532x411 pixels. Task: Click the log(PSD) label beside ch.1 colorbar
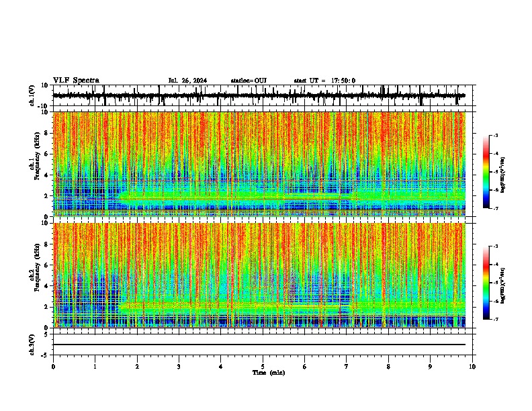coord(502,175)
